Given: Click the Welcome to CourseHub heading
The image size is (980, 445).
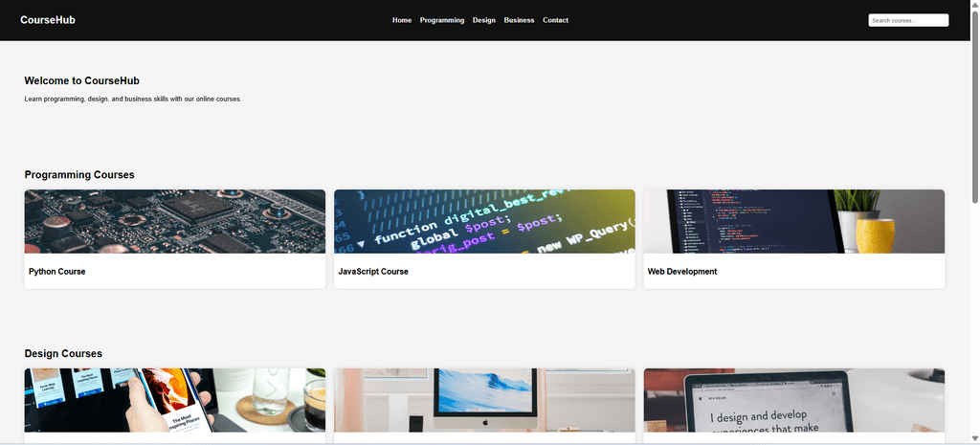Looking at the screenshot, I should click(82, 80).
